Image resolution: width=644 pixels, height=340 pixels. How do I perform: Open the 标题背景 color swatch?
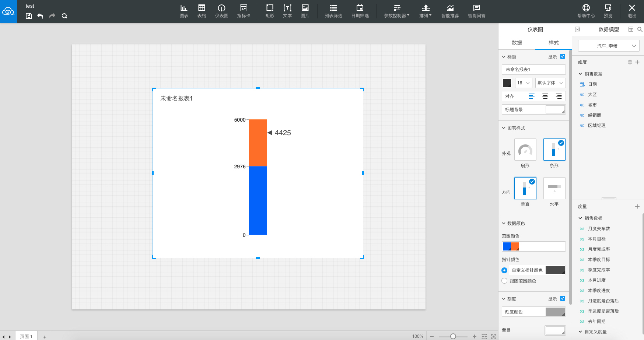pos(555,109)
